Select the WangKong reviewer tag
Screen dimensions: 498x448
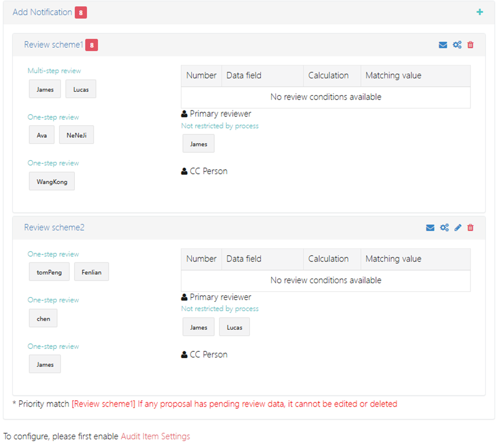(x=52, y=181)
